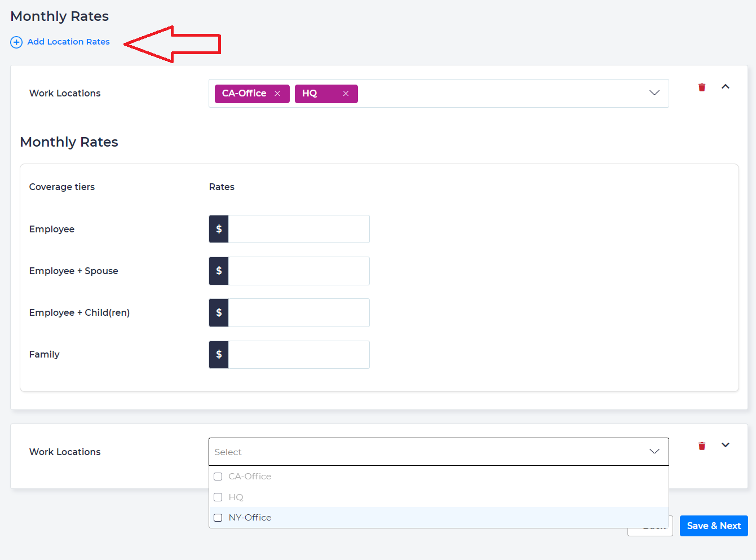Close the open Select work locations dropdown
Viewport: 756px width, 560px height.
[x=654, y=452]
